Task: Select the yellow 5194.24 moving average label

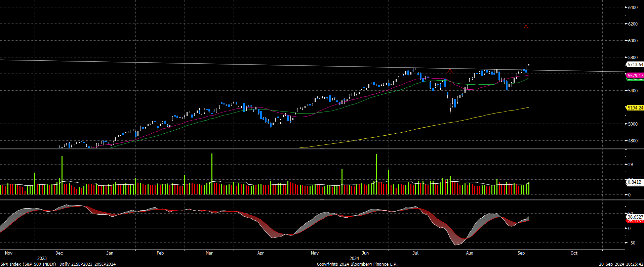Action: pyautogui.click(x=635, y=108)
